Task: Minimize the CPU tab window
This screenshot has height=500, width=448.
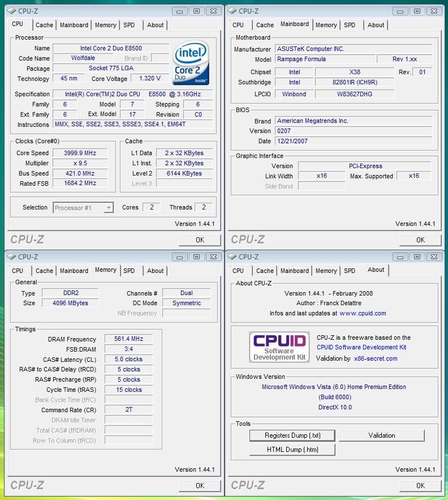Action: [180, 11]
